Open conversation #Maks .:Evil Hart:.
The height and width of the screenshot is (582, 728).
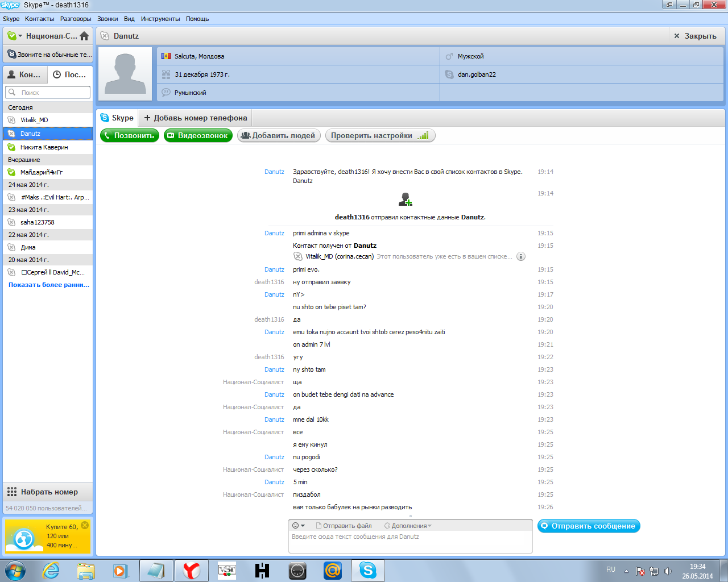click(48, 197)
